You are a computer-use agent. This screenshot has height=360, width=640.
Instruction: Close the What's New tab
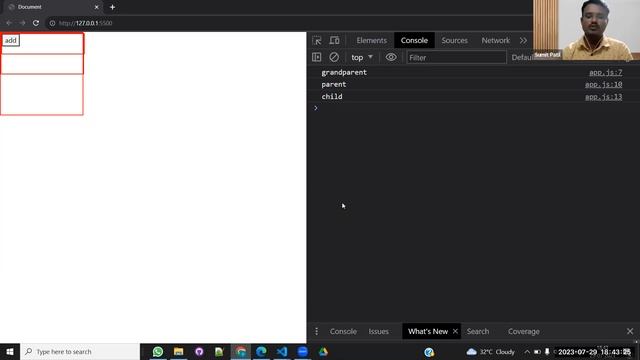455,331
